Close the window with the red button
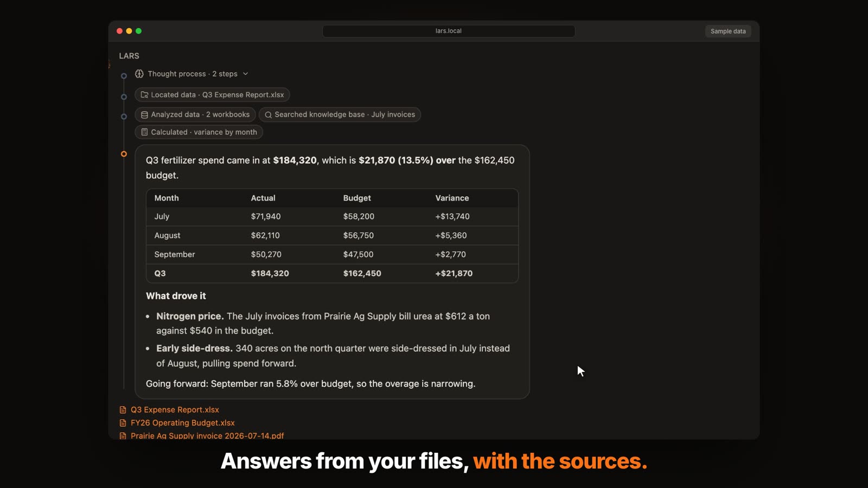The width and height of the screenshot is (868, 488). click(x=119, y=31)
